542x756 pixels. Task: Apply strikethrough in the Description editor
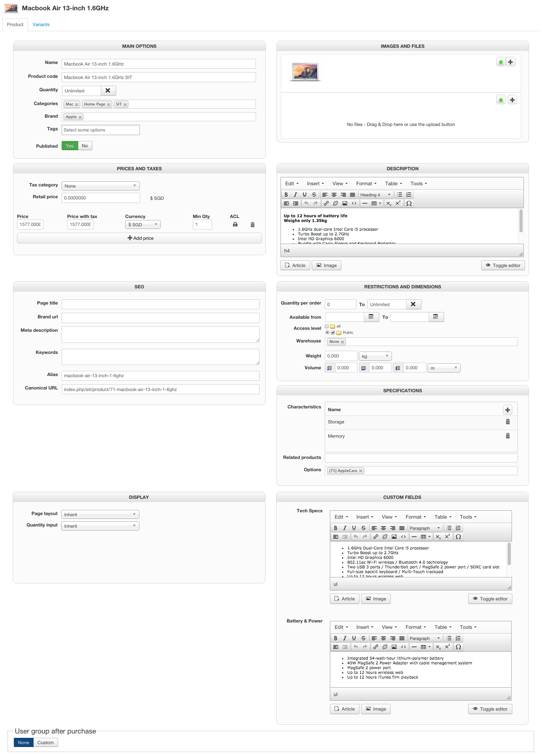pos(314,195)
